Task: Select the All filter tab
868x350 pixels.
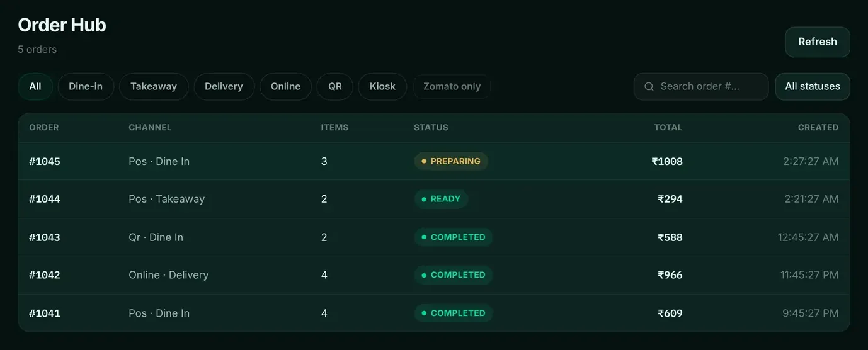Action: [35, 87]
